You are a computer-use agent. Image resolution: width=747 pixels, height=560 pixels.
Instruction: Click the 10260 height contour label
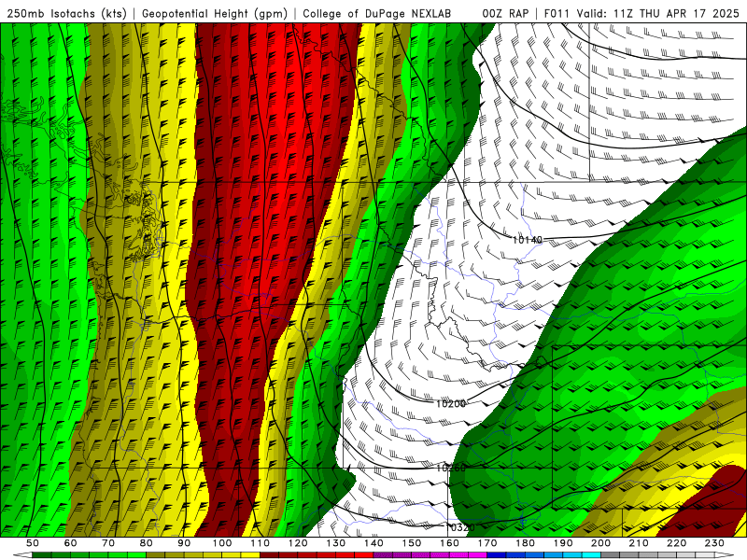tap(451, 469)
